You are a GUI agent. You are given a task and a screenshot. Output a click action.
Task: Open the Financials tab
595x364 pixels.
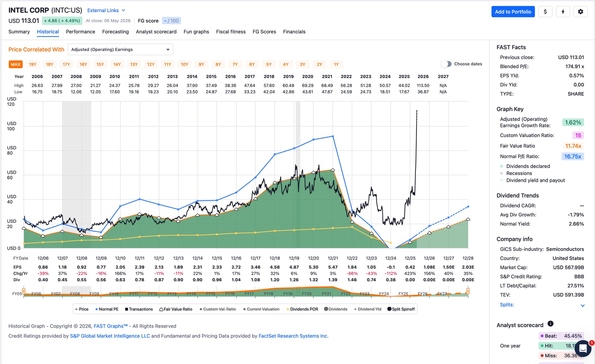tap(294, 32)
